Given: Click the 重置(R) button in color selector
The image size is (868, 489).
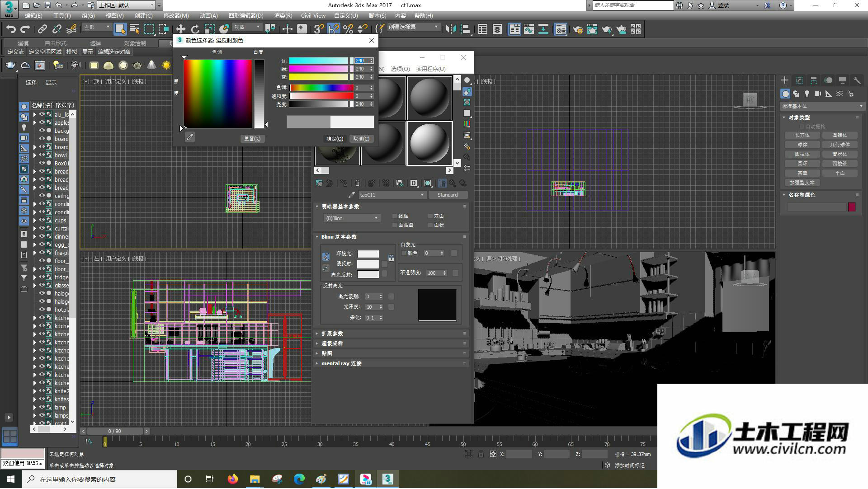Looking at the screenshot, I should [252, 139].
